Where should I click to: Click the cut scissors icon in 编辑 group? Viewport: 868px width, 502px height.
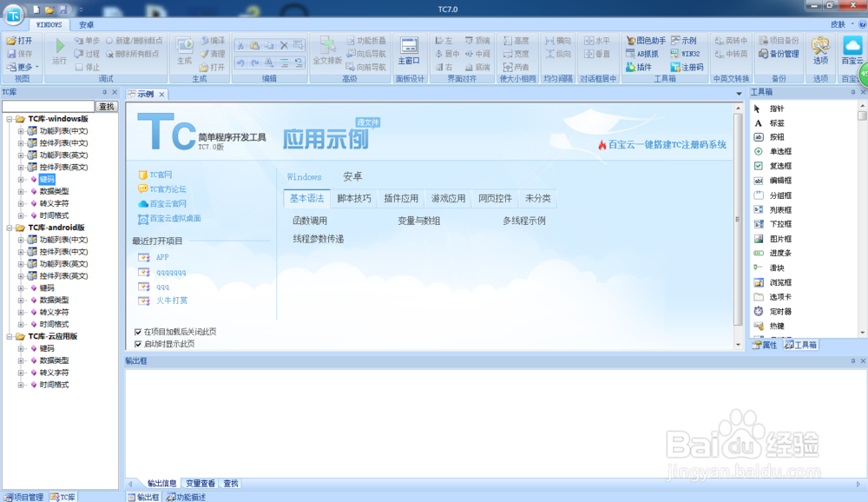[240, 45]
